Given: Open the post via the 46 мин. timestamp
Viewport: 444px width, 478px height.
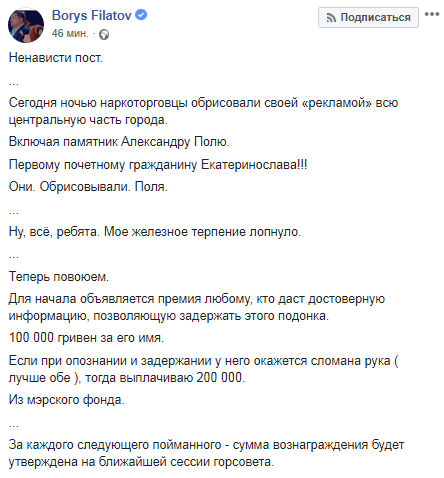Looking at the screenshot, I should [x=70, y=33].
